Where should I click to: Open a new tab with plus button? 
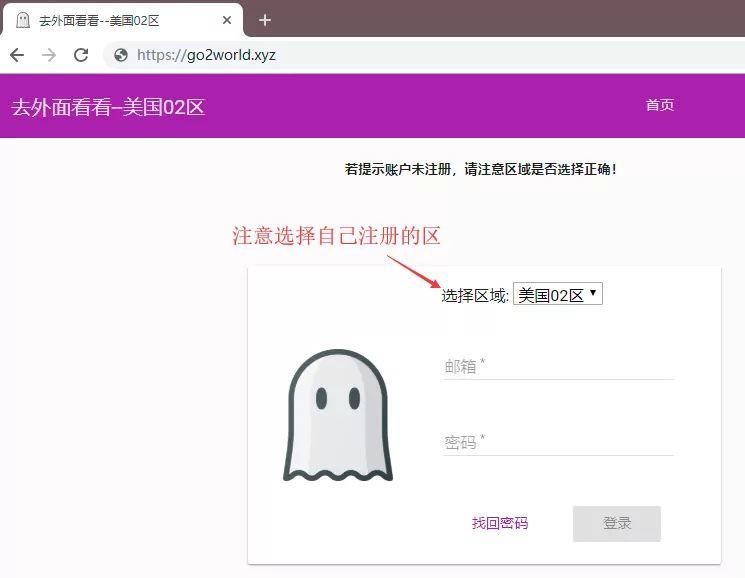[x=265, y=20]
